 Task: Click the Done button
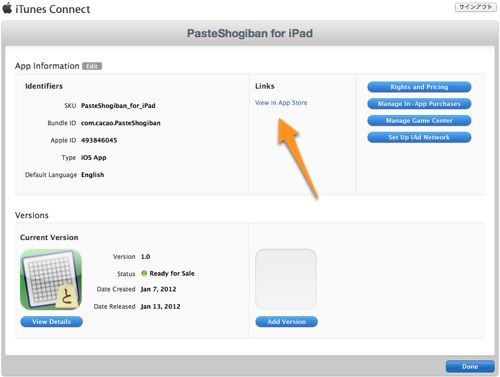tap(470, 367)
